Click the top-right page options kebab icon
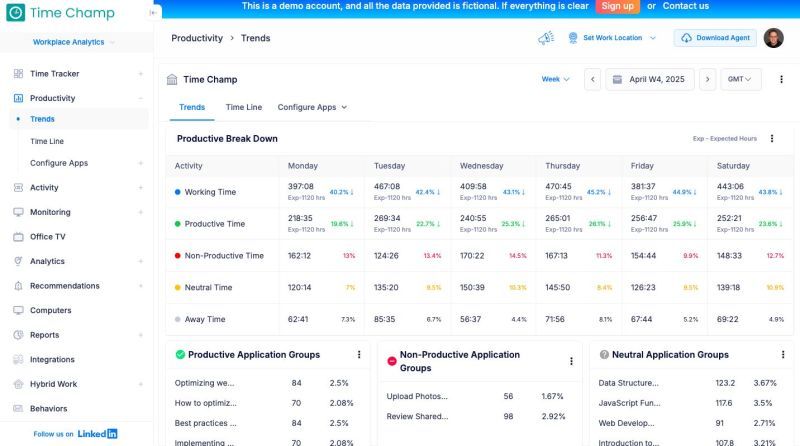 [x=781, y=79]
